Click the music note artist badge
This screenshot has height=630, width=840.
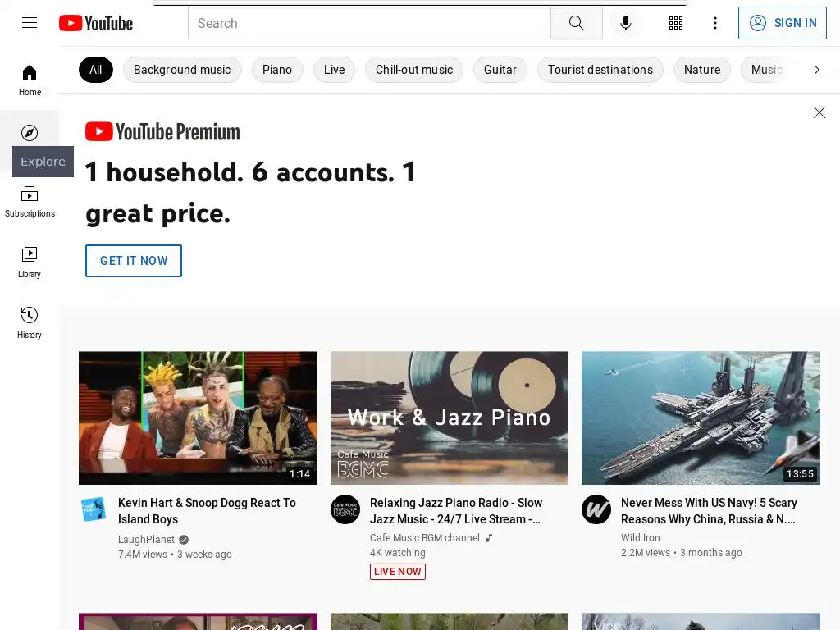[489, 538]
